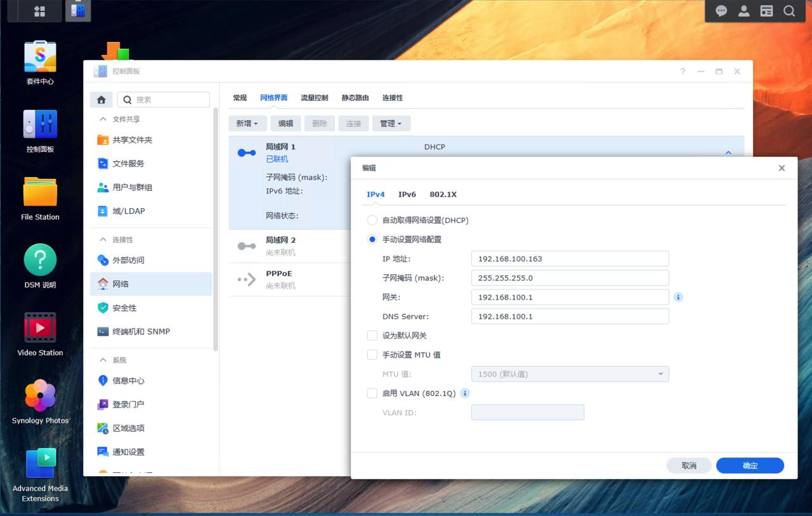Click the IP address input field

[x=570, y=259]
